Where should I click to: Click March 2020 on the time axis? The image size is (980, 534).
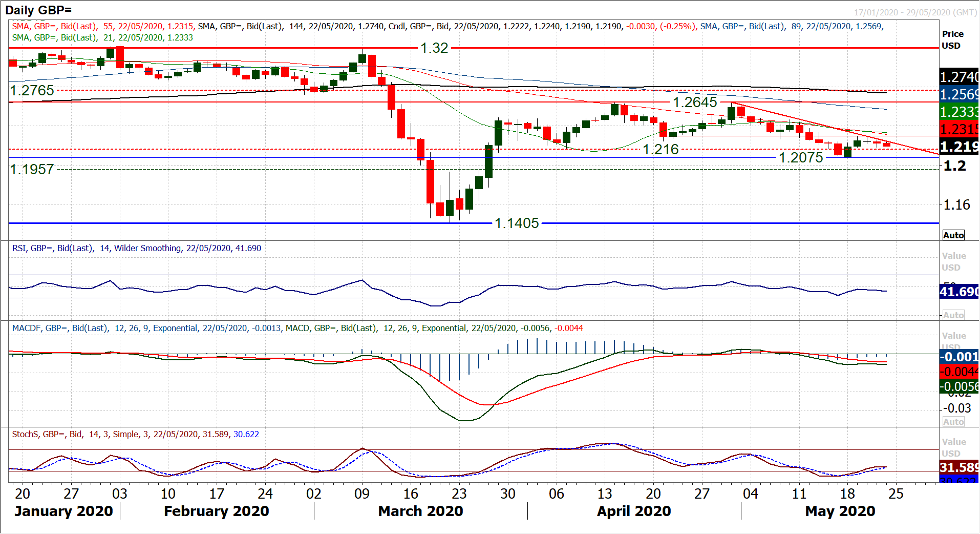point(420,511)
